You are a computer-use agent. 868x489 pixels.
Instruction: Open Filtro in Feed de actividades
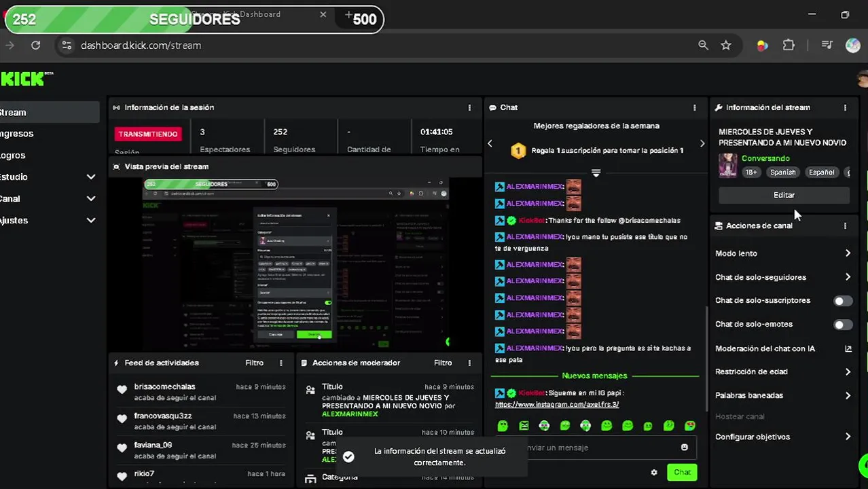click(254, 363)
